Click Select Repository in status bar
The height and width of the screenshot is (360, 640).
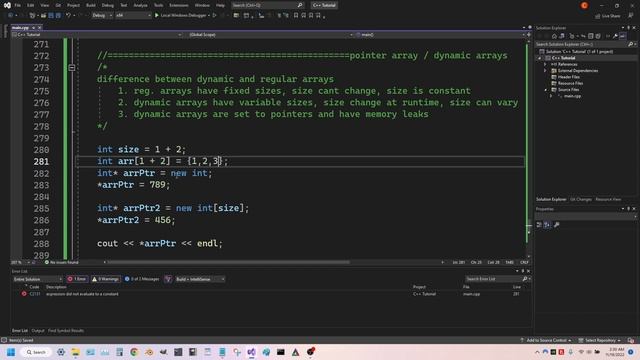tap(600, 340)
